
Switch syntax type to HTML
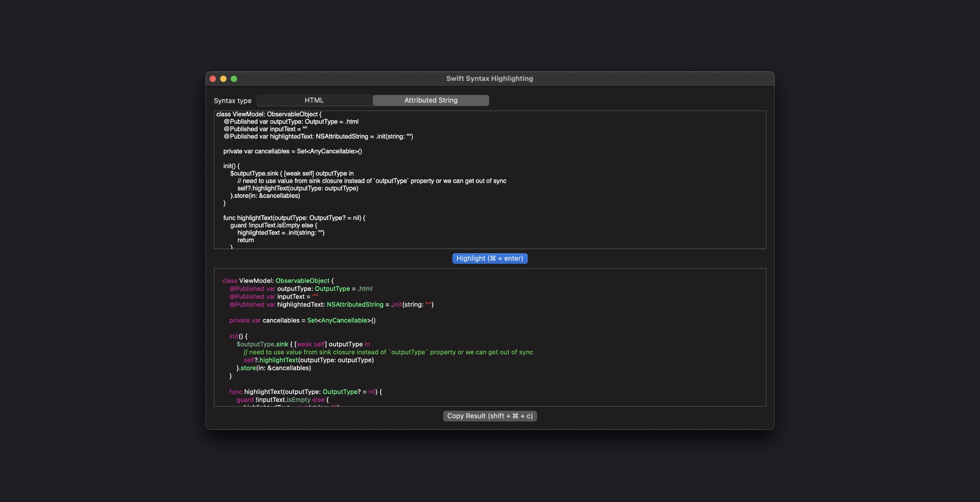[x=314, y=100]
